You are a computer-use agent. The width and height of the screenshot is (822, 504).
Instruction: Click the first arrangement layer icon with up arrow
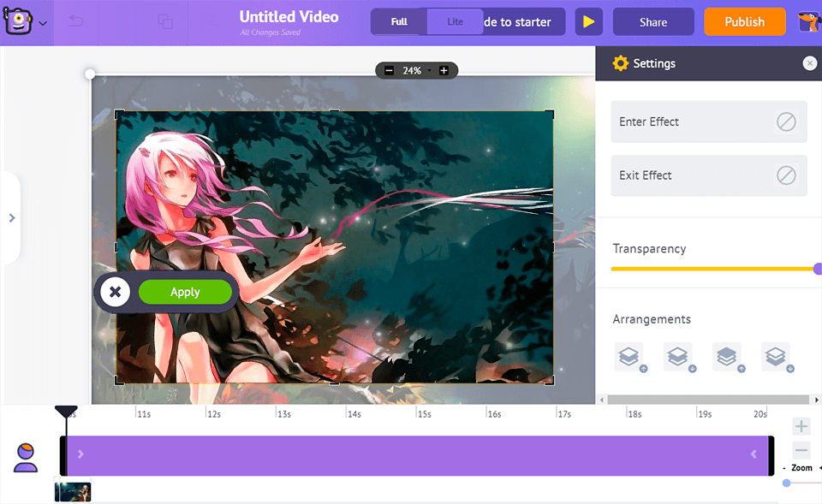(631, 358)
